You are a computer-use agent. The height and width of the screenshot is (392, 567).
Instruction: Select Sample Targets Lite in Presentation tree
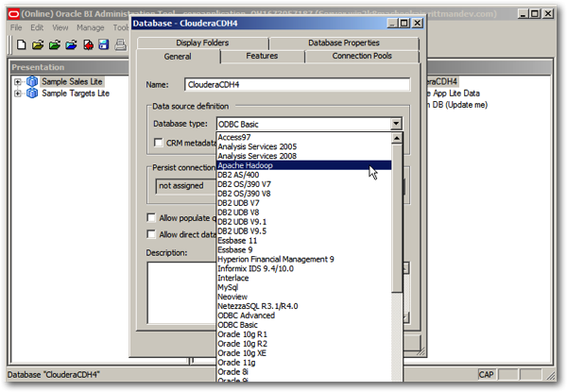tap(76, 94)
